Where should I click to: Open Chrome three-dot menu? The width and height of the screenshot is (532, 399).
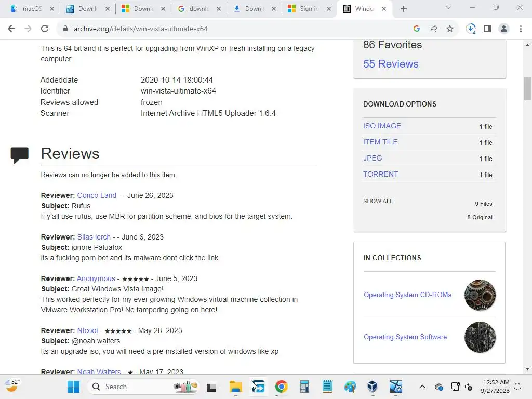[x=521, y=29]
